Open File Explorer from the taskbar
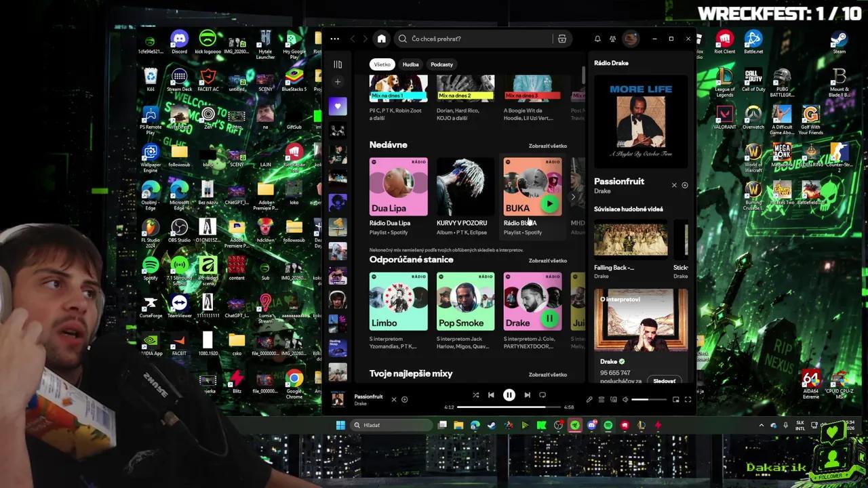The width and height of the screenshot is (868, 488). [x=458, y=425]
